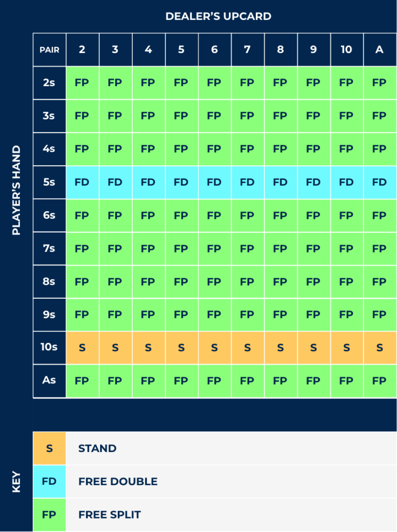Select the 10s row header
The height and width of the screenshot is (532, 397).
click(49, 348)
